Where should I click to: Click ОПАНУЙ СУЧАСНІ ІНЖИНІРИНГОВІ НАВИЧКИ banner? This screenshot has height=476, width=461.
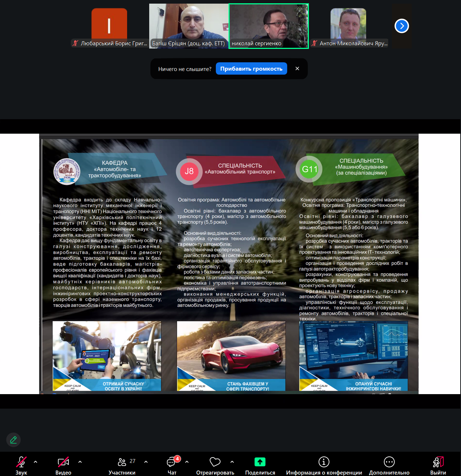(x=373, y=386)
